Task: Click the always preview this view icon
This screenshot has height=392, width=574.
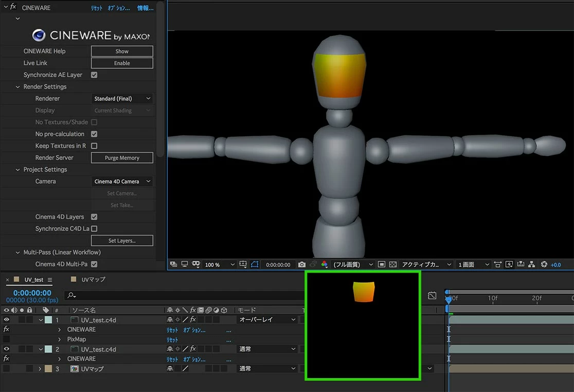Action: [173, 264]
